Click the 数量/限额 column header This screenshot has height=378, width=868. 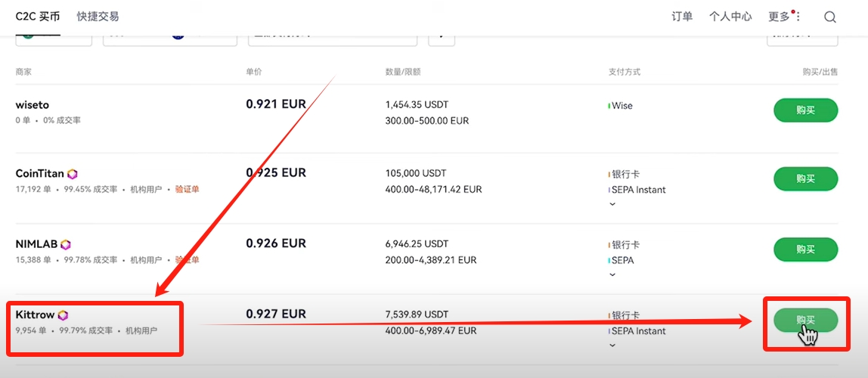click(x=403, y=72)
